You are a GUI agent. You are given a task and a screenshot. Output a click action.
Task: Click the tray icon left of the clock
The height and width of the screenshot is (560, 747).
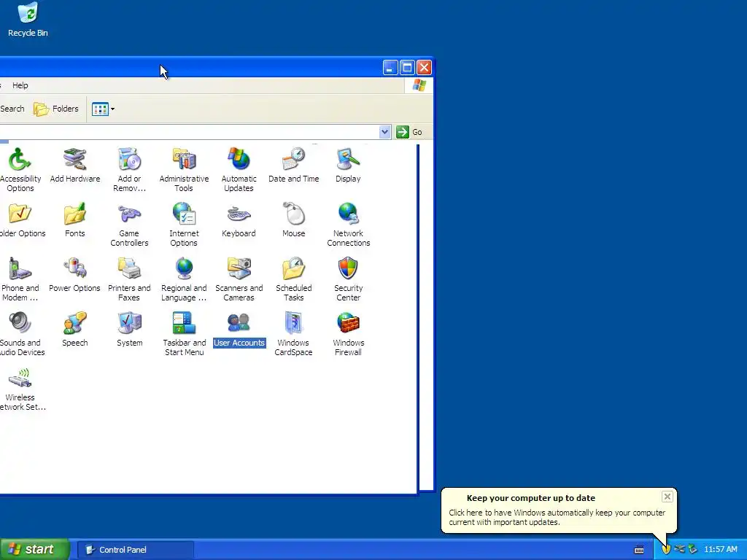(693, 550)
